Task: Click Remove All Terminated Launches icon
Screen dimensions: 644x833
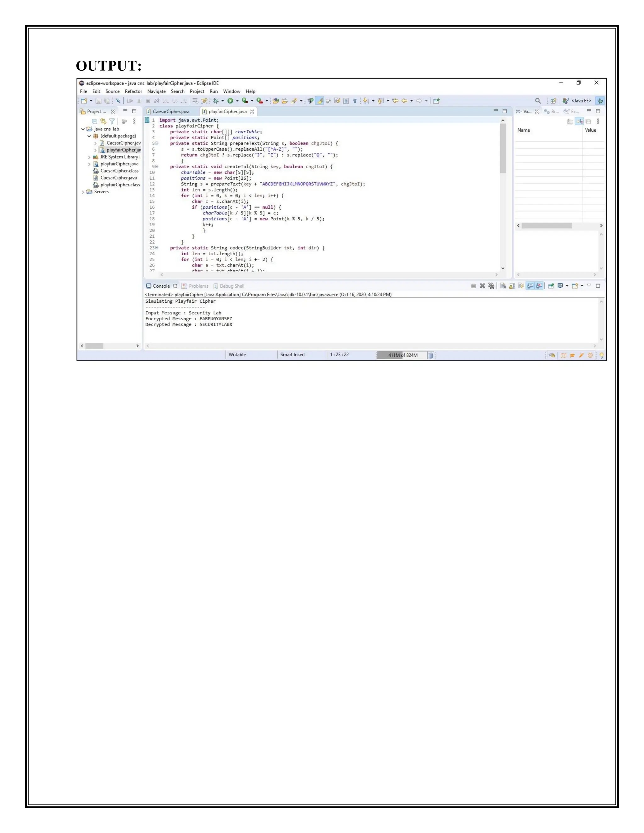Action: pyautogui.click(x=491, y=286)
